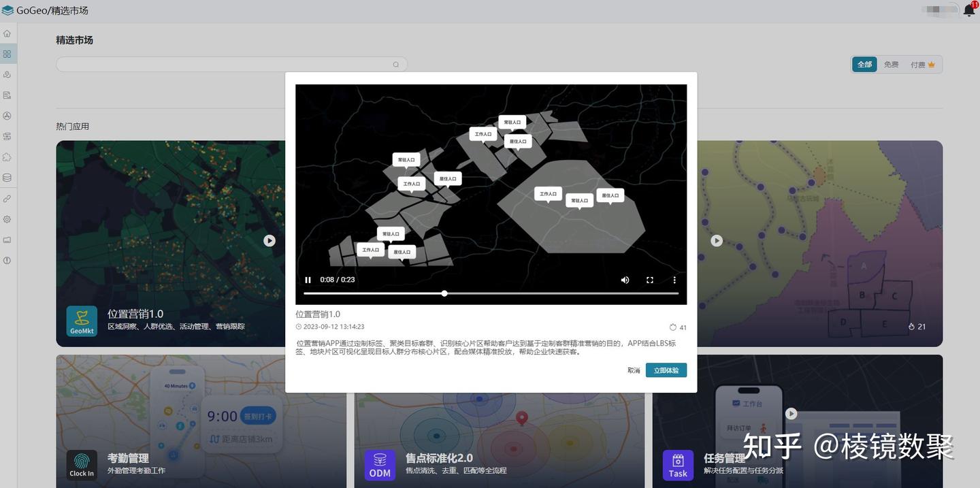
Task: Click the database icon in the sidebar
Action: [x=7, y=177]
